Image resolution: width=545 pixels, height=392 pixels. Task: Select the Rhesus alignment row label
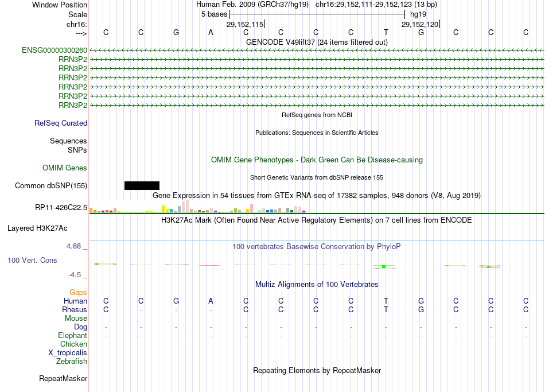(75, 309)
